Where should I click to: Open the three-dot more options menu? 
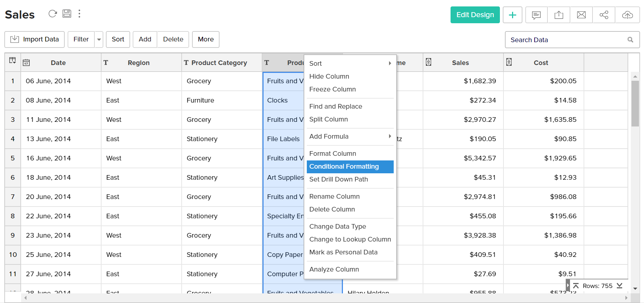click(x=79, y=14)
